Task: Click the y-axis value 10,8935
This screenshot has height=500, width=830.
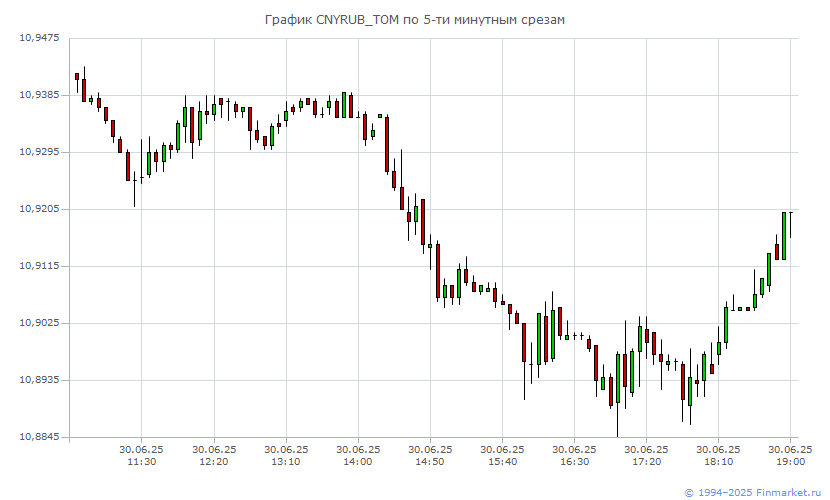Action: (39, 380)
